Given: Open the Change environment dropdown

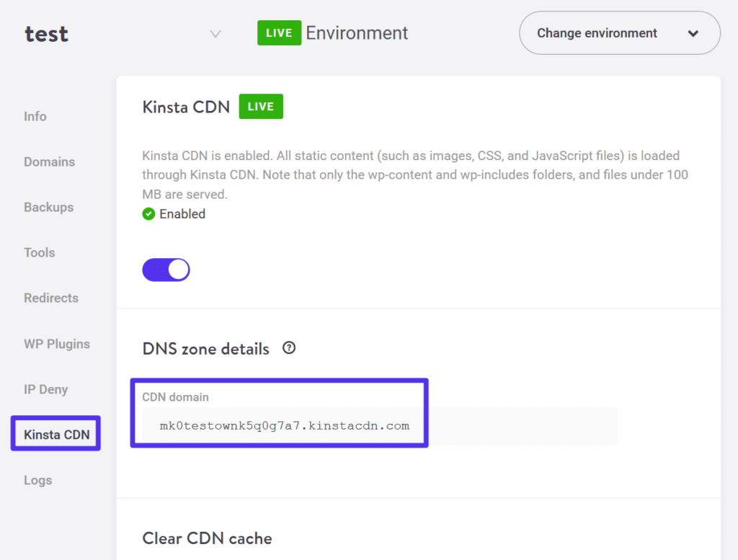Looking at the screenshot, I should (x=693, y=32).
